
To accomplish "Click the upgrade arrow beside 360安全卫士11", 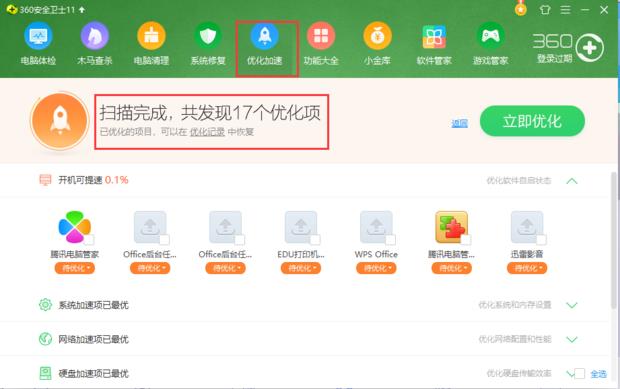I will point(82,10).
